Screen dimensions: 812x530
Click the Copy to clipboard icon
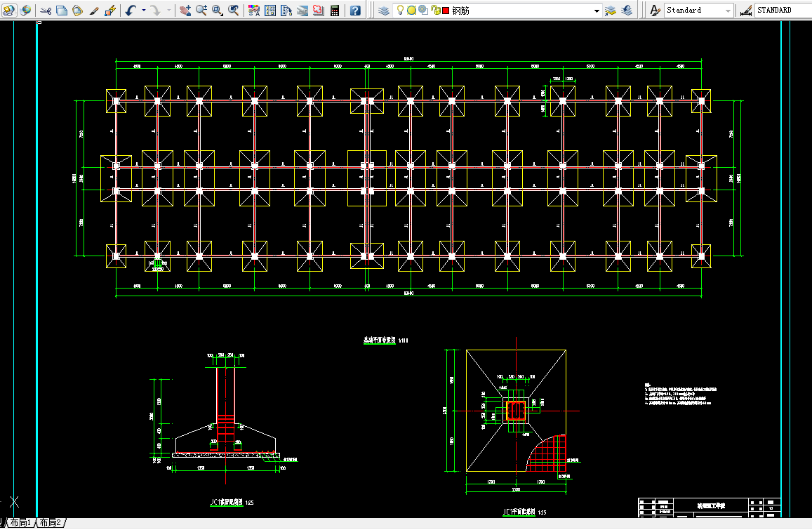coord(62,10)
